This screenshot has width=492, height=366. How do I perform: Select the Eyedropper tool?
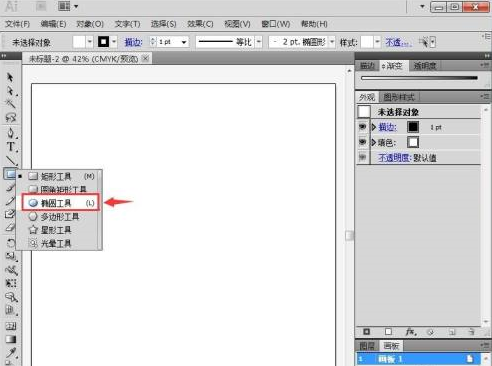click(10, 353)
